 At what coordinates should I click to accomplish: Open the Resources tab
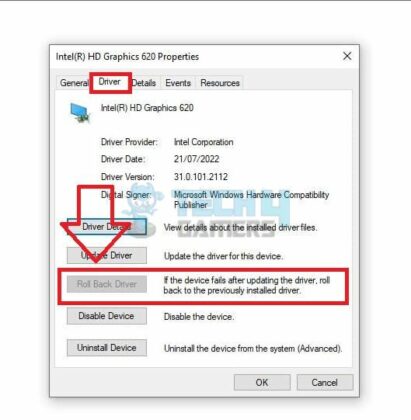coord(220,83)
